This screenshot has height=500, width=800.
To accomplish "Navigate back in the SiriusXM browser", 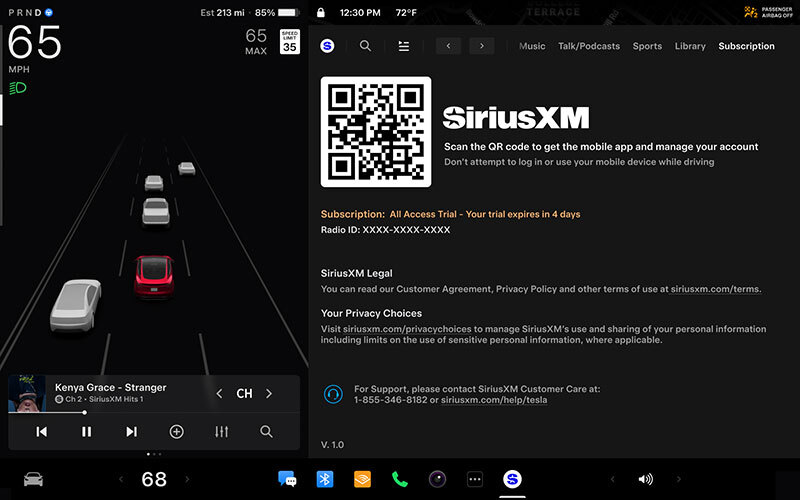I will 448,46.
